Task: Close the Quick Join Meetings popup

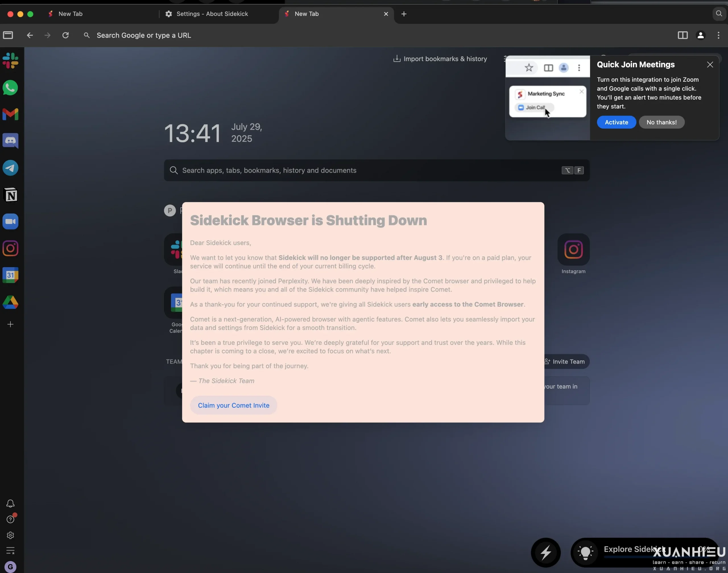Action: tap(710, 64)
